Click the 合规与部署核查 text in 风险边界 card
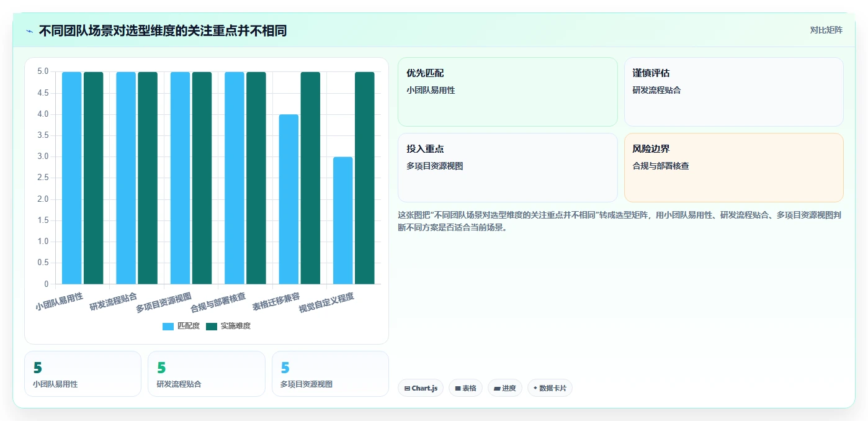This screenshot has width=868, height=421. 661,166
